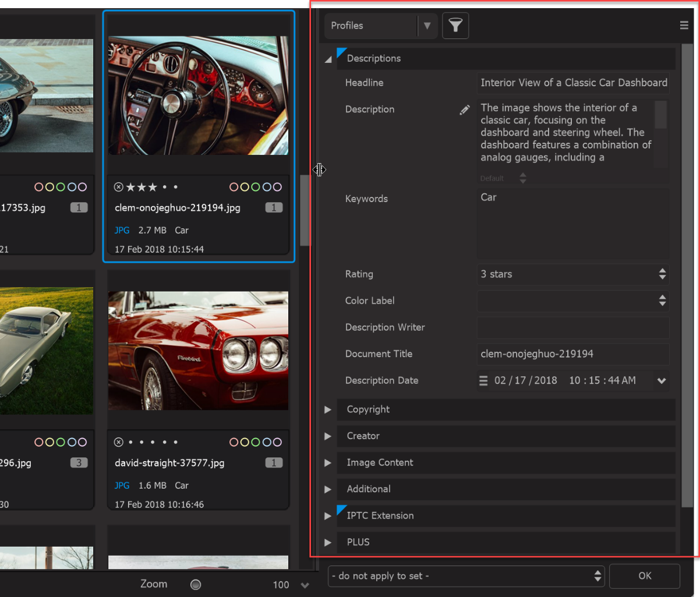This screenshot has width=700, height=597.
Task: Set purple color label on clem-onojeghuo-219194.jpg
Action: pyautogui.click(x=277, y=187)
